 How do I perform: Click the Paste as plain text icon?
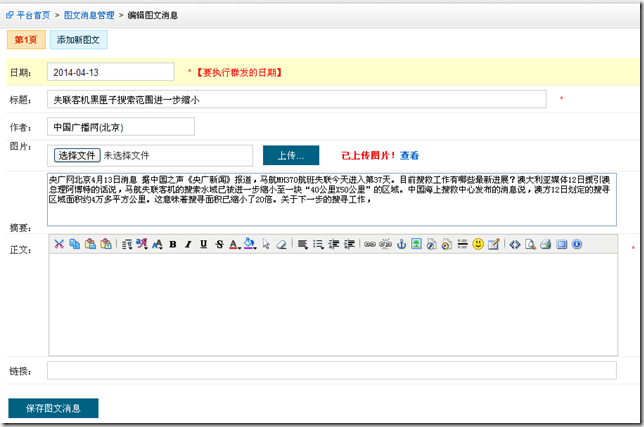(x=106, y=244)
